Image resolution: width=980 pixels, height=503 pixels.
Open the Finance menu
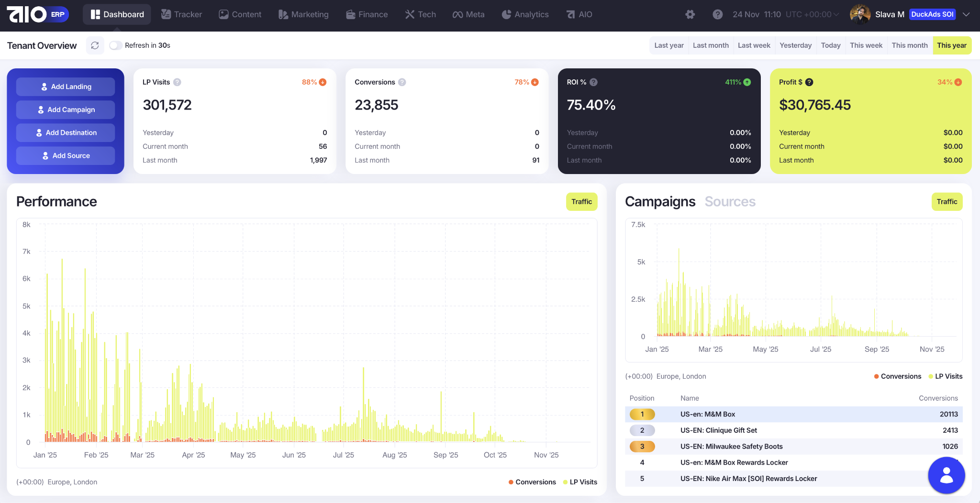(x=367, y=14)
